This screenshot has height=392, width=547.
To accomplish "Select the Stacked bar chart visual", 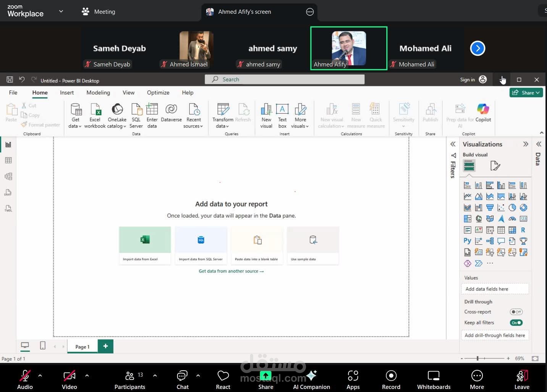I will click(x=467, y=186).
